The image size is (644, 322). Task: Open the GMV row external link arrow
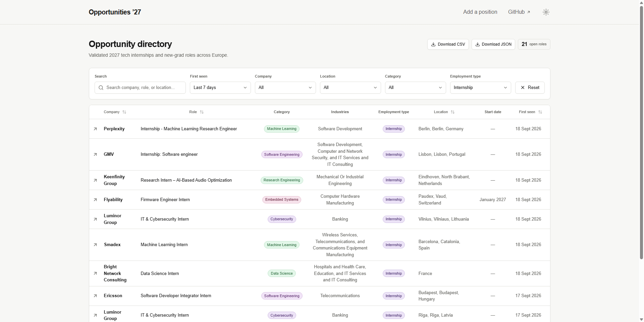click(95, 154)
